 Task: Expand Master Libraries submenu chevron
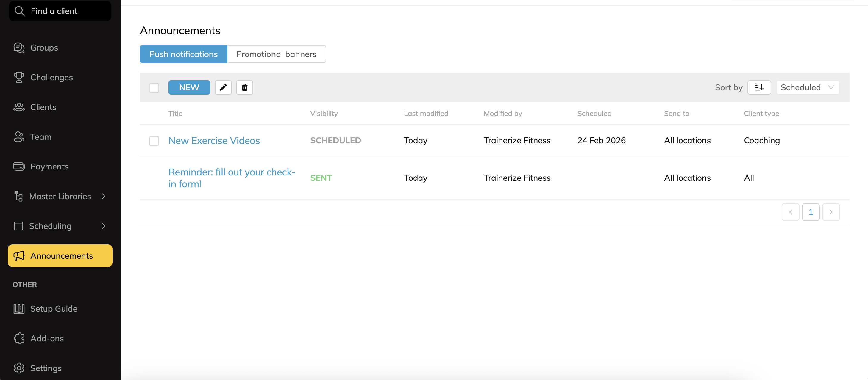point(104,196)
